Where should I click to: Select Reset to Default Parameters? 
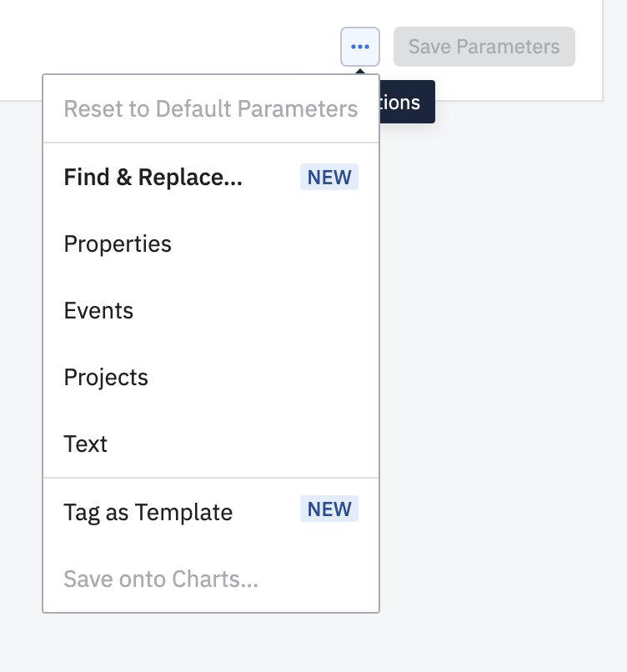tap(211, 109)
